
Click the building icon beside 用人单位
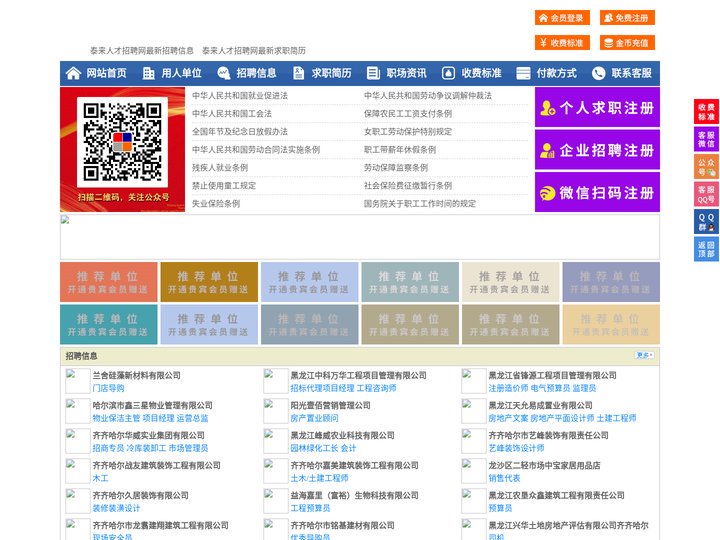pos(148,73)
